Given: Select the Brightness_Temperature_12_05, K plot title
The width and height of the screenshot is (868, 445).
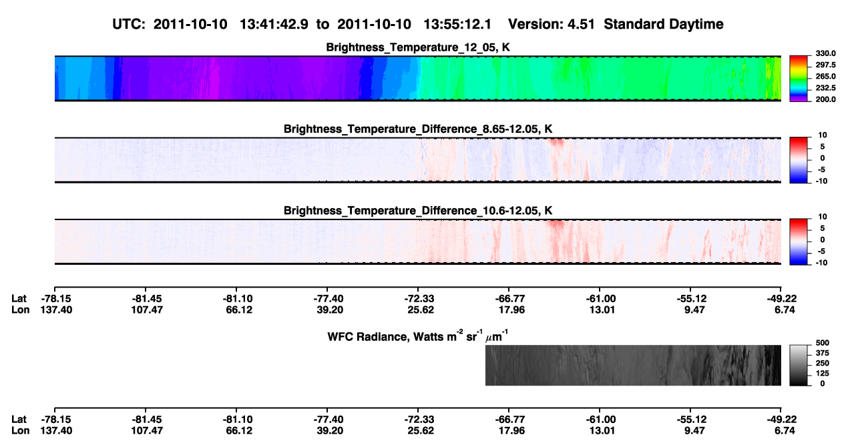Looking at the screenshot, I should coord(418,47).
